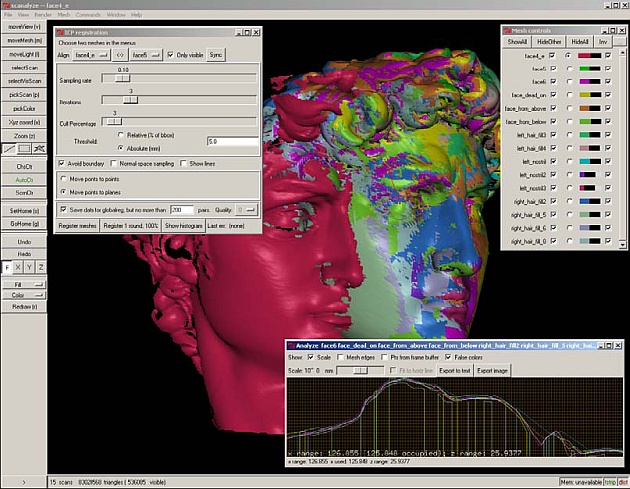The width and height of the screenshot is (630, 489).
Task: Click the Threshold value field 5.0
Action: point(233,141)
